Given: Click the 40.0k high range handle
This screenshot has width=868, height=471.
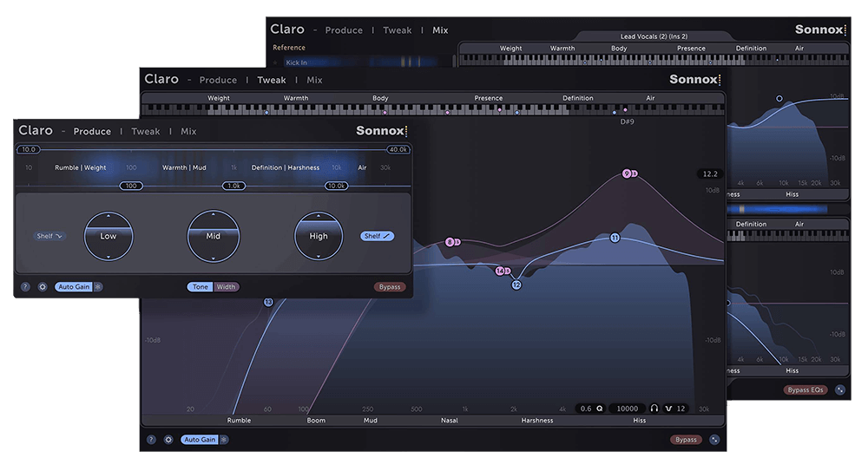Looking at the screenshot, I should [x=398, y=149].
